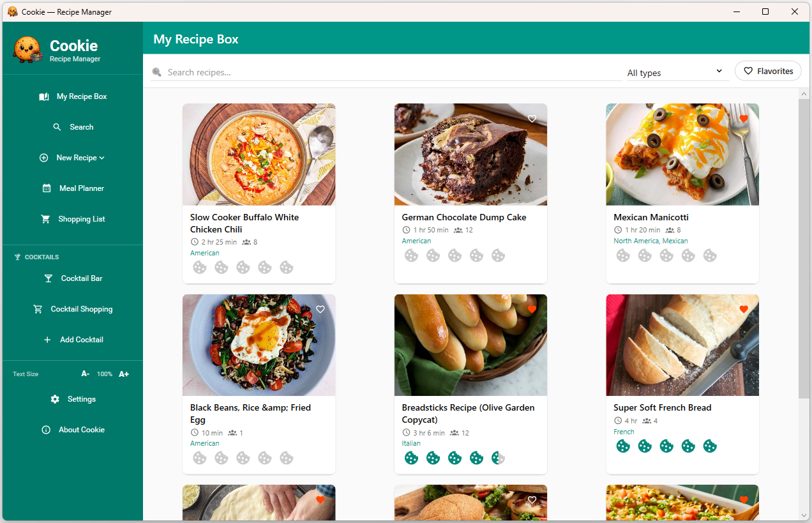Favorite Slow Cooker Buffalo White Chicken Chili
This screenshot has height=523, width=812.
point(320,119)
